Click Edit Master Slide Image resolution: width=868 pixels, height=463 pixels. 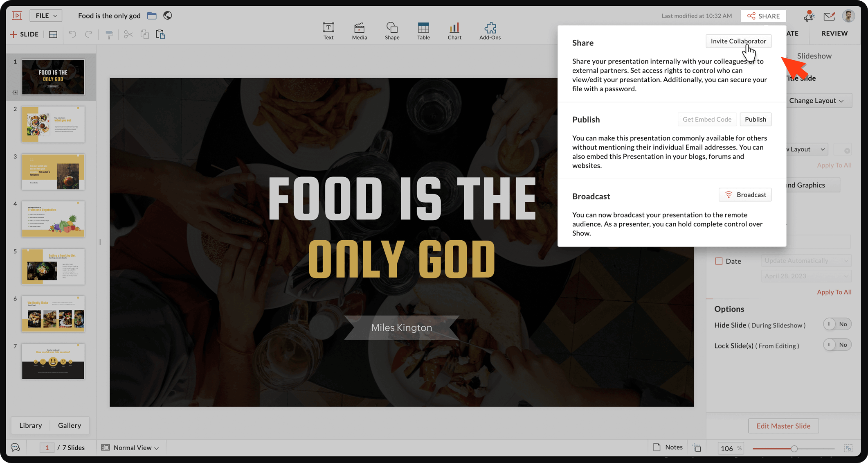pyautogui.click(x=783, y=426)
